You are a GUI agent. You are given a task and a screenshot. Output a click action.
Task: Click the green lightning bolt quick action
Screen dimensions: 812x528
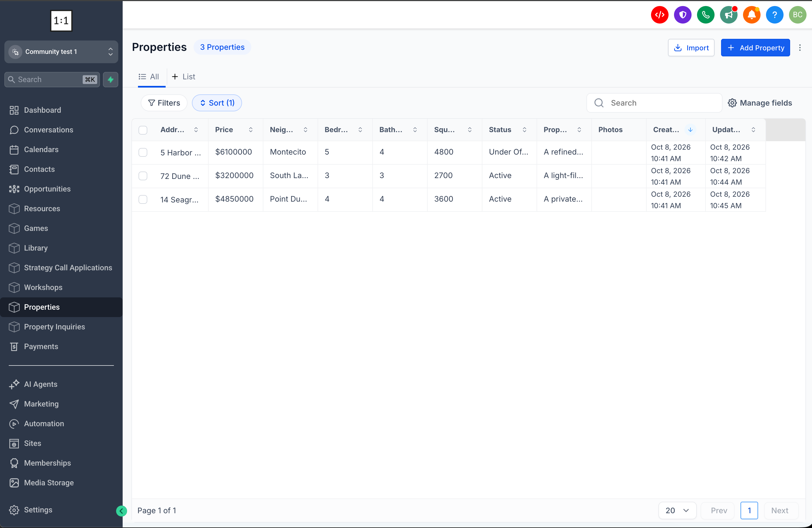tap(111, 79)
